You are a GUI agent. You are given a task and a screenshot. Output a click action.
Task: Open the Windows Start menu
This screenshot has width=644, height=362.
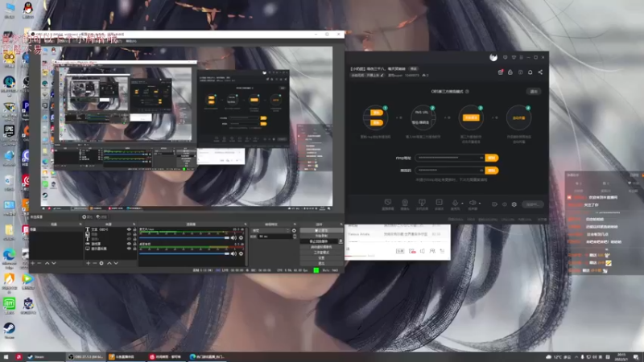(x=6, y=357)
